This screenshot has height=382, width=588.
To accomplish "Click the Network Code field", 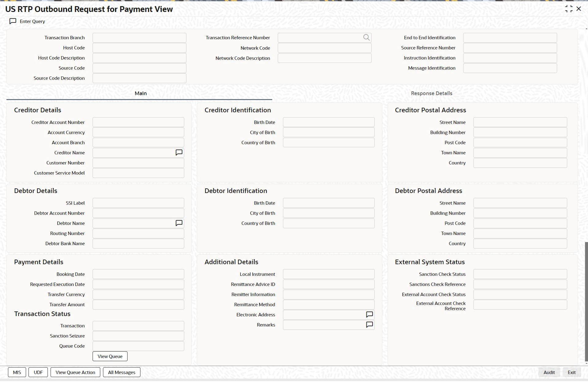I will [x=325, y=48].
